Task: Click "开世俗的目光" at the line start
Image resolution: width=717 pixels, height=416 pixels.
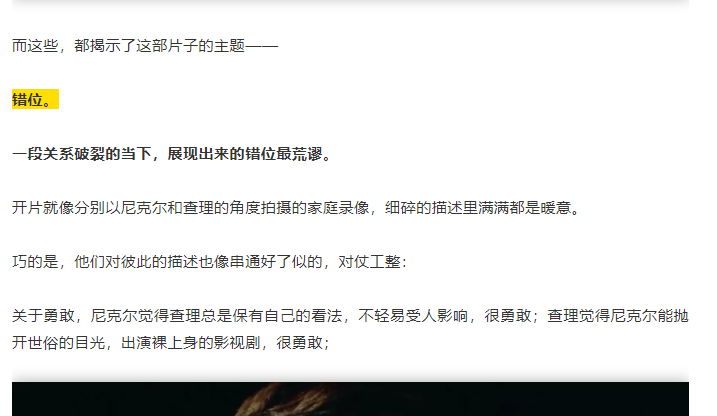Action: coord(59,342)
